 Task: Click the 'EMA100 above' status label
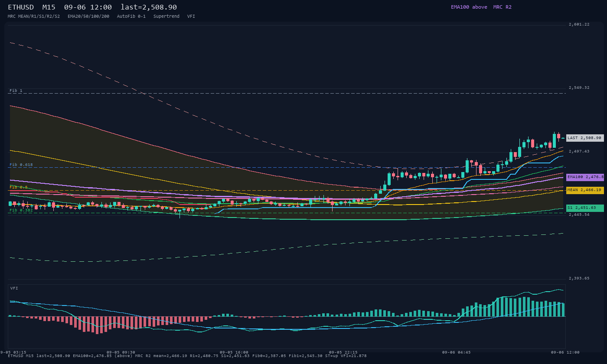coord(469,7)
